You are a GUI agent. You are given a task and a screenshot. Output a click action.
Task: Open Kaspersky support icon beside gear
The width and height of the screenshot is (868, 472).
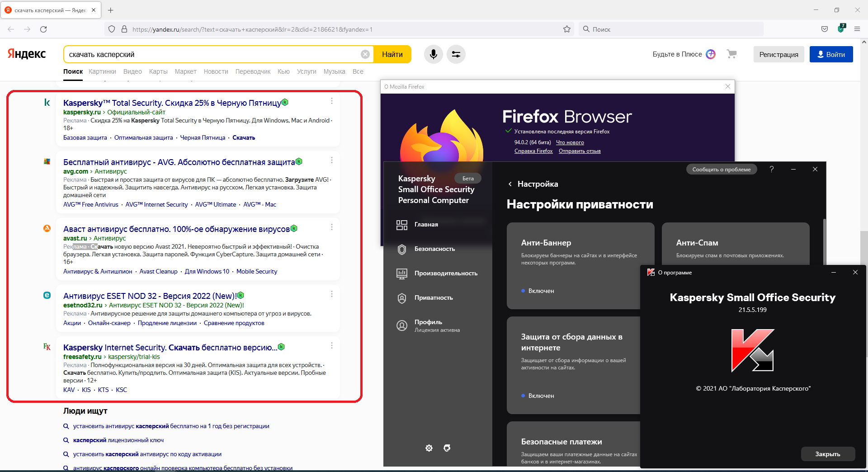tap(447, 448)
